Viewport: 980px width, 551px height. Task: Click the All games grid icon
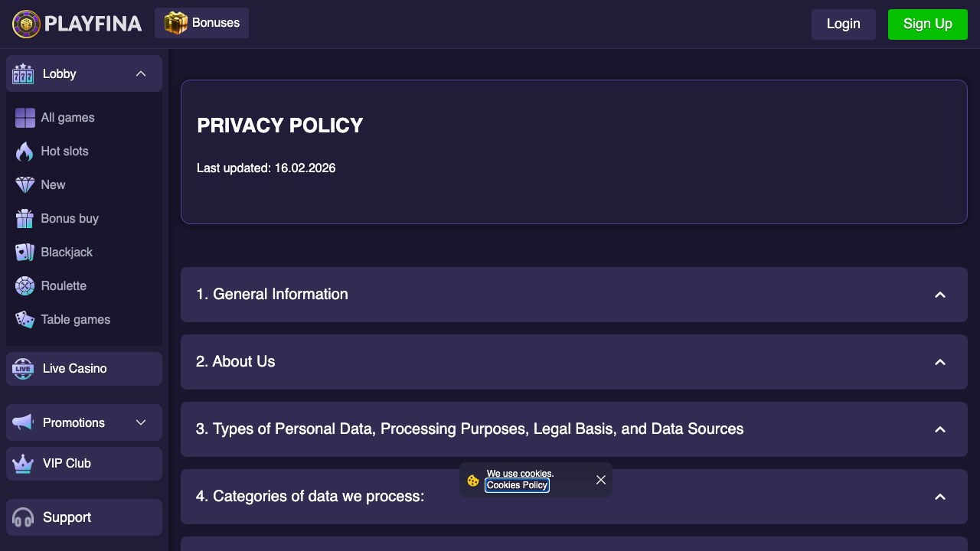[25, 118]
